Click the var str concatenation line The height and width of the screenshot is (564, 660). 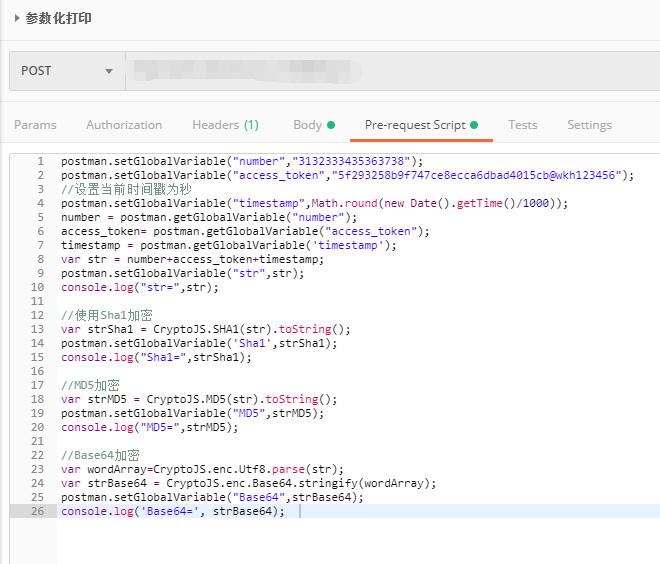point(192,259)
